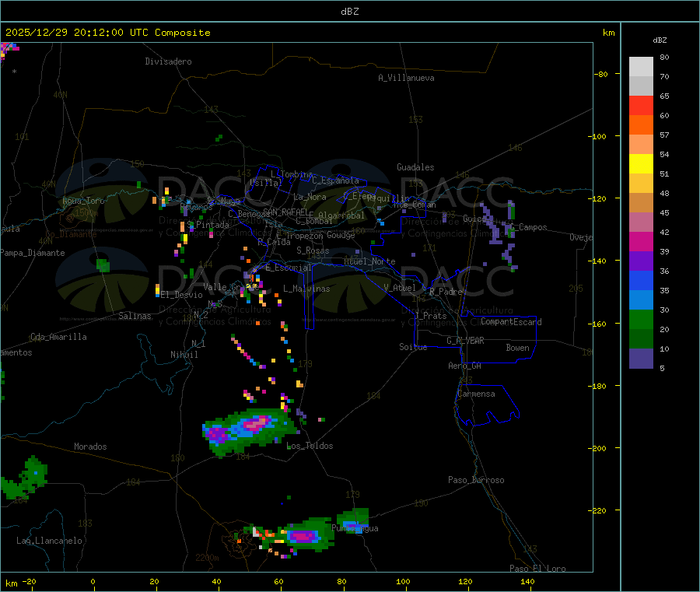Click the Paso_Barroso location label
The image size is (700, 592).
(476, 480)
